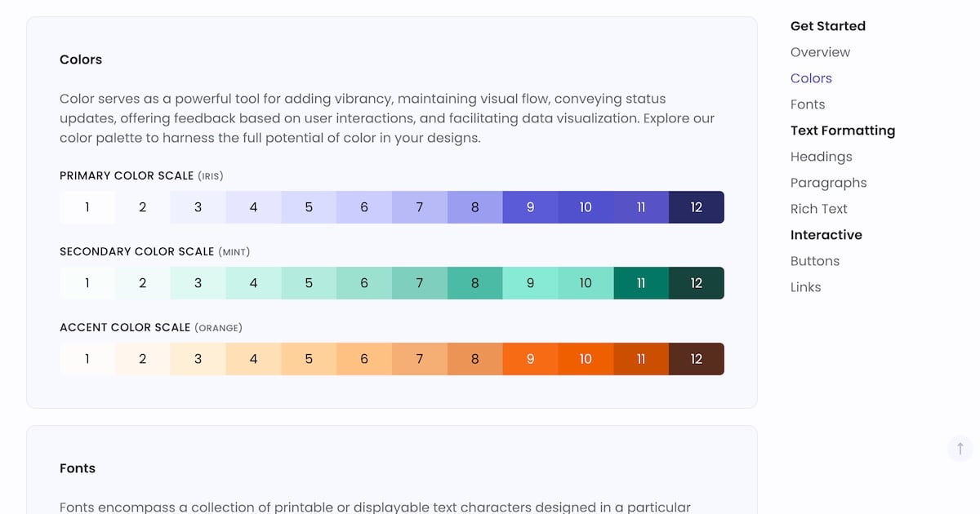The image size is (980, 514).
Task: Select Iris primary color swatch 7
Action: [x=420, y=207]
